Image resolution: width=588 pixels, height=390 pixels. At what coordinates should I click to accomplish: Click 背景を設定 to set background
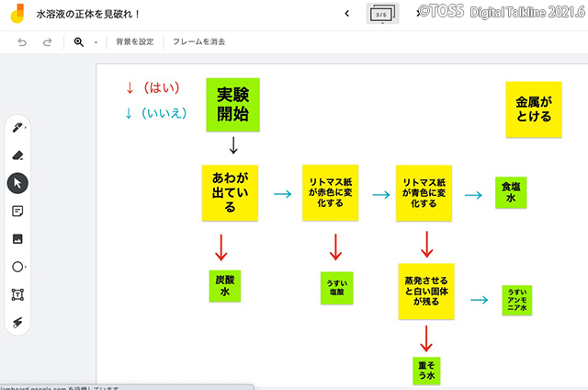tap(134, 42)
